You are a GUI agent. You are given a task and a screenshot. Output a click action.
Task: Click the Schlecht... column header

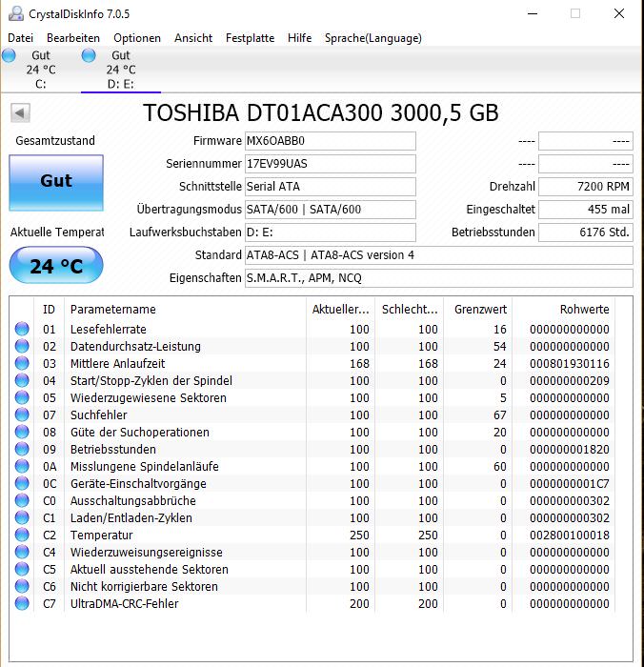click(x=410, y=310)
